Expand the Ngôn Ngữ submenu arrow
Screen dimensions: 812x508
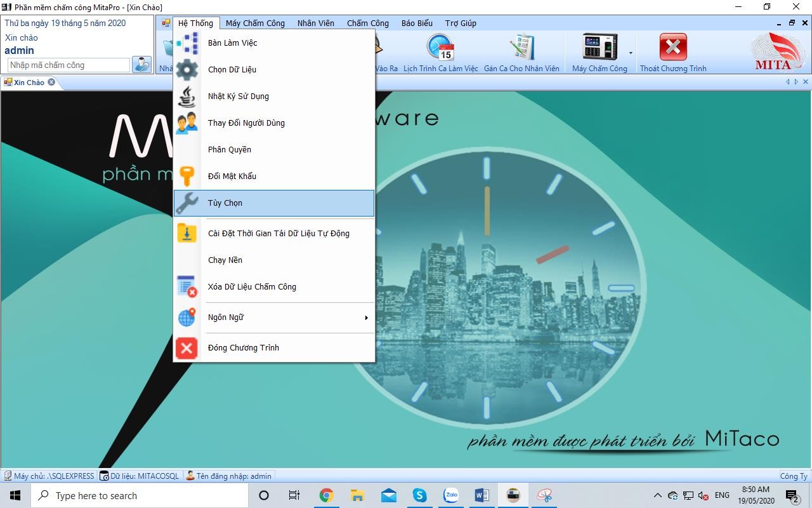366,317
